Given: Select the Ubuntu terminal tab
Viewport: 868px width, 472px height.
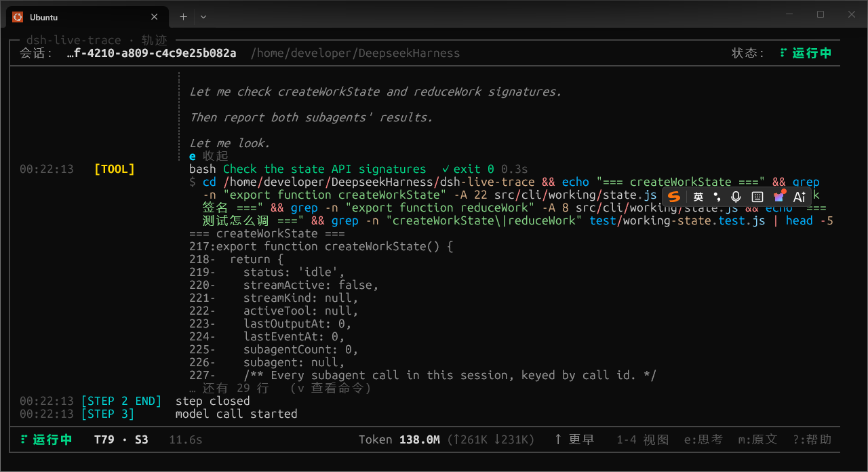Looking at the screenshot, I should 86,17.
